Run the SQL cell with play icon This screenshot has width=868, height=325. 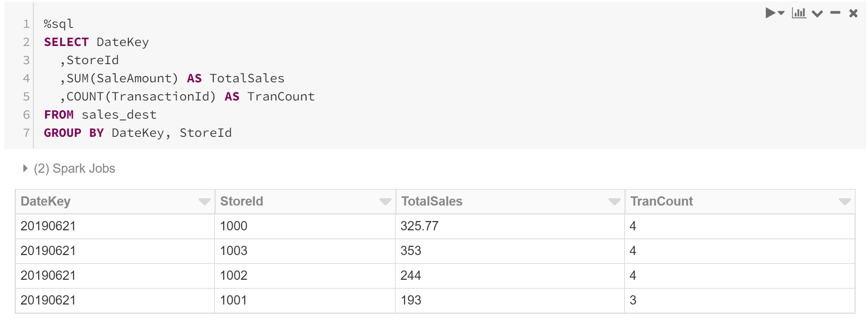click(x=770, y=13)
